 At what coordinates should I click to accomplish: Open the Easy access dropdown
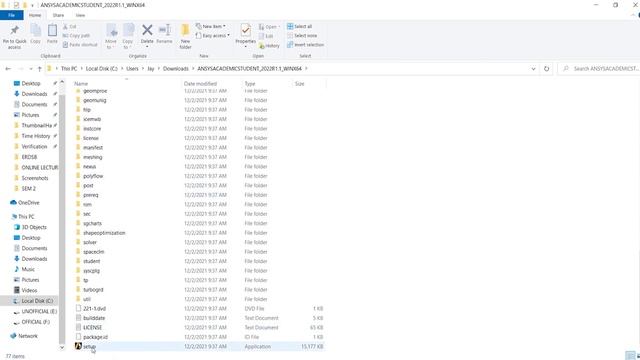[212, 36]
